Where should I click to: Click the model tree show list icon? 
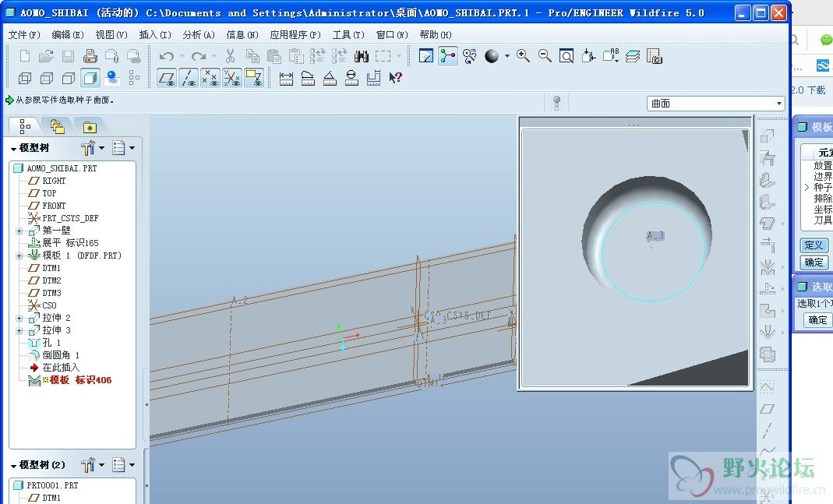tap(118, 148)
